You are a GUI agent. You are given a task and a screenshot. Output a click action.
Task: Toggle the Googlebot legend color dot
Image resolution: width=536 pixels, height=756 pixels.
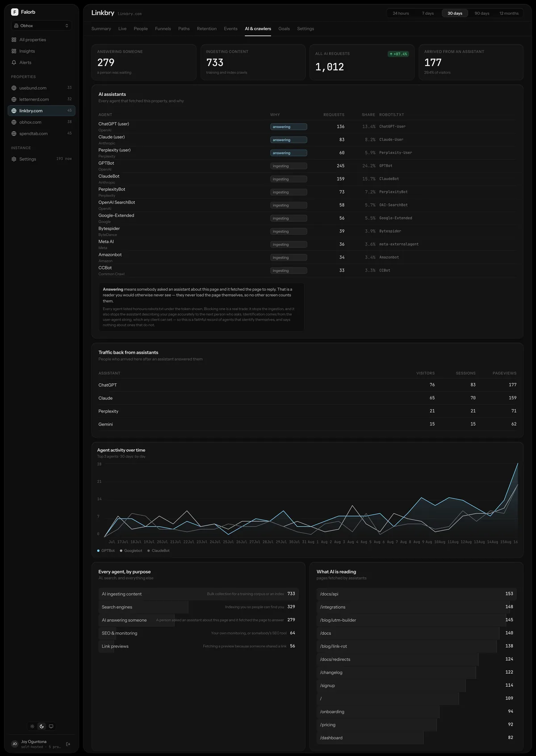pyautogui.click(x=121, y=551)
